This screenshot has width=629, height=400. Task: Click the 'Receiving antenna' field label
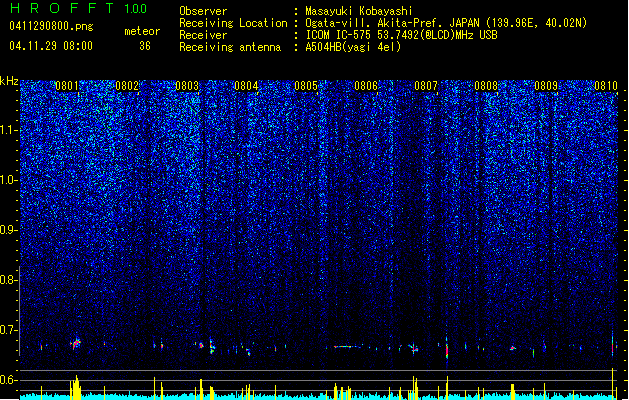230,47
